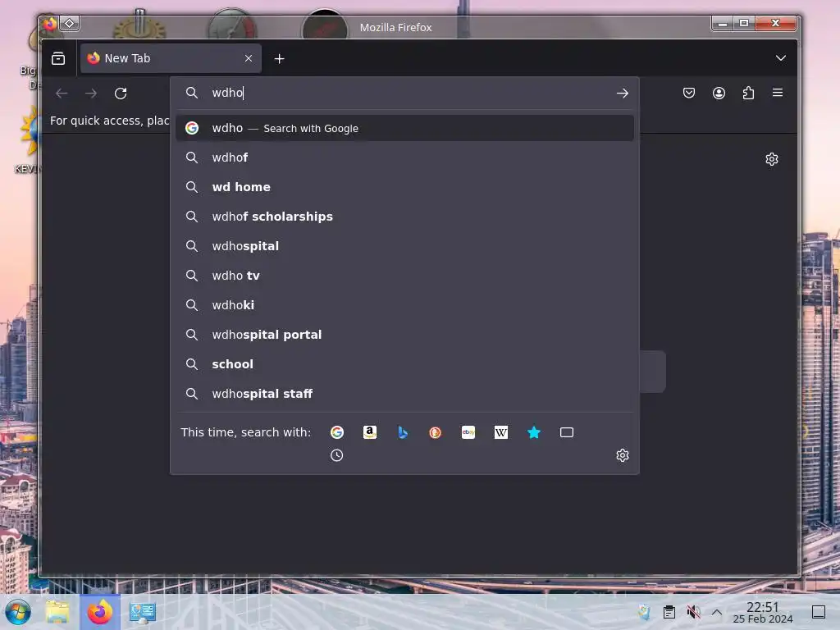Screen dimensions: 840x630
Task: Choose the 'wdhospital staff' suggestion
Action: (404, 393)
